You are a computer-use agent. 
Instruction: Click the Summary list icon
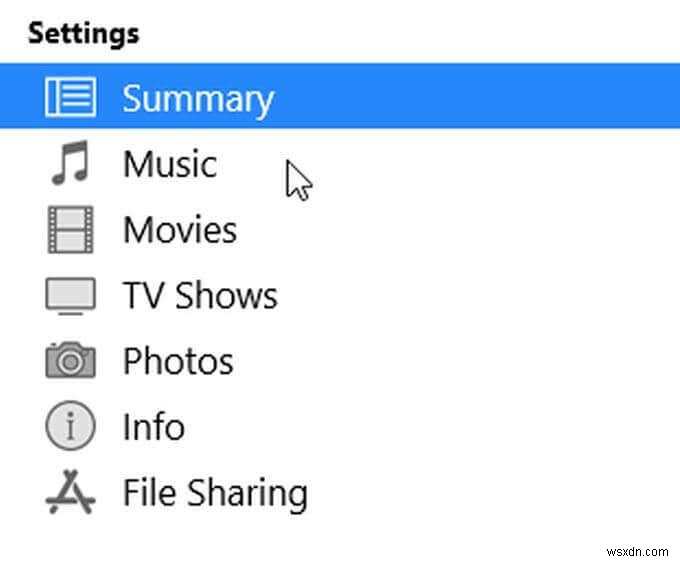pos(71,98)
